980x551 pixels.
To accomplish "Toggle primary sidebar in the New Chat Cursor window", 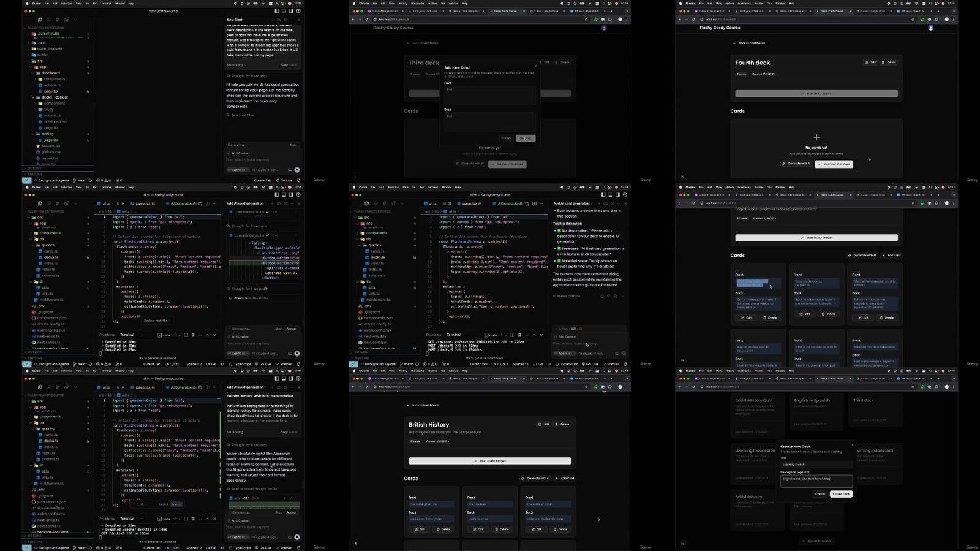I will tap(276, 11).
